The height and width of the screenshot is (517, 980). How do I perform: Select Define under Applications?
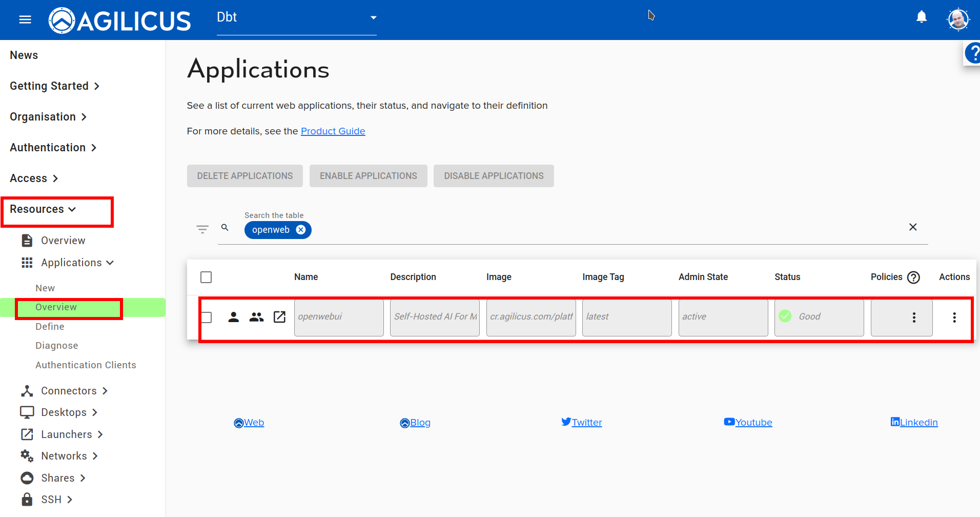(50, 327)
